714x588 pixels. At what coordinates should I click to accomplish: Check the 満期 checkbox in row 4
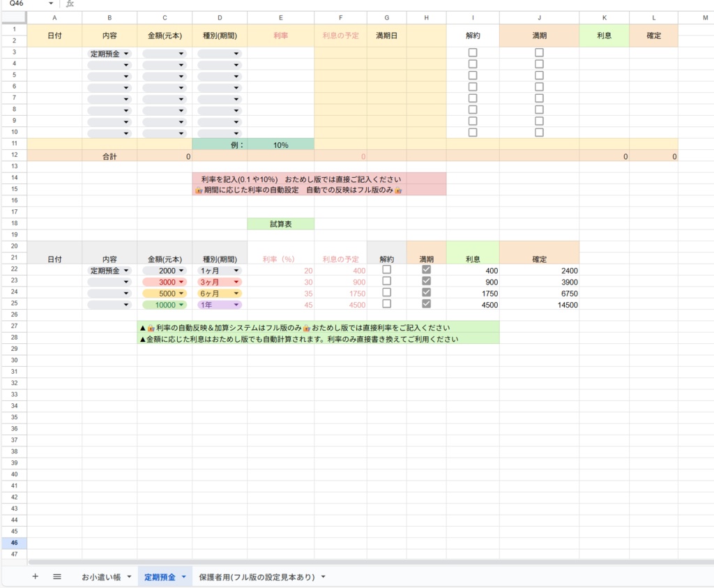tap(538, 63)
